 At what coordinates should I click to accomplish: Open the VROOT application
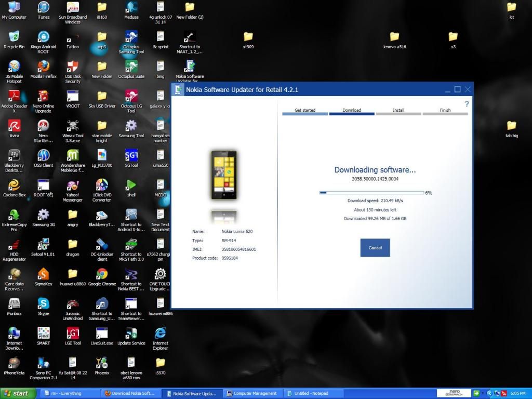[x=72, y=98]
